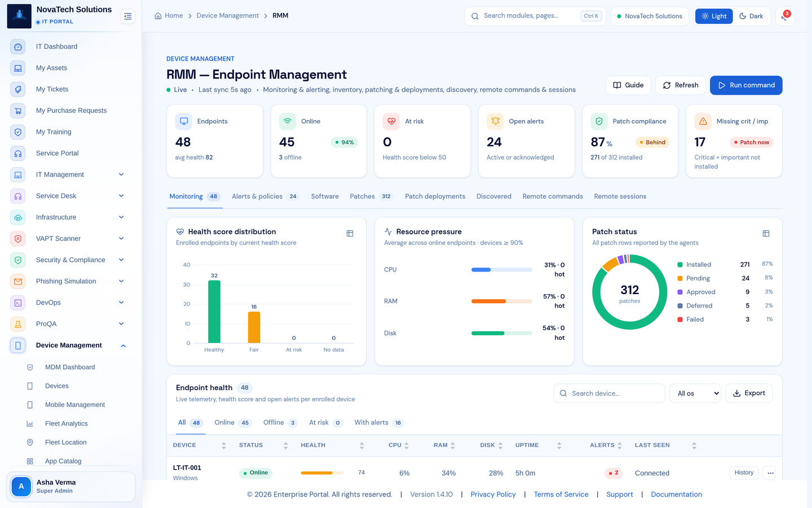
Task: Click the IT Dashboard sidebar icon
Action: [18, 47]
